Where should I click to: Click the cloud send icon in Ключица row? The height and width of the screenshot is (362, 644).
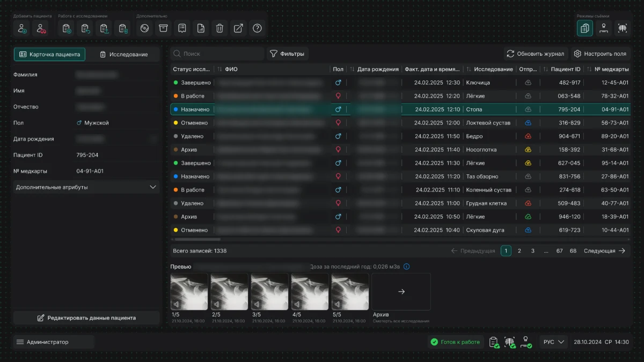pyautogui.click(x=528, y=83)
